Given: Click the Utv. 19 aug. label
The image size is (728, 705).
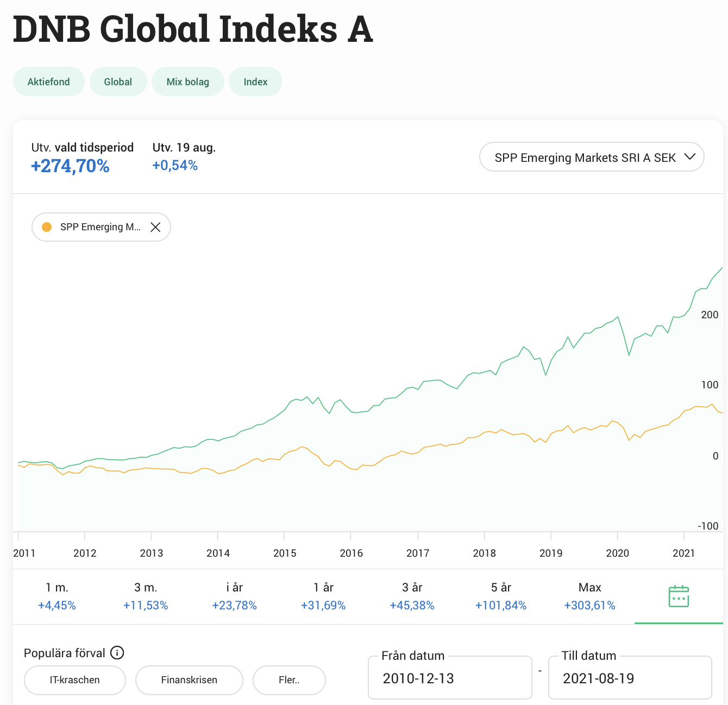Looking at the screenshot, I should coord(184,147).
